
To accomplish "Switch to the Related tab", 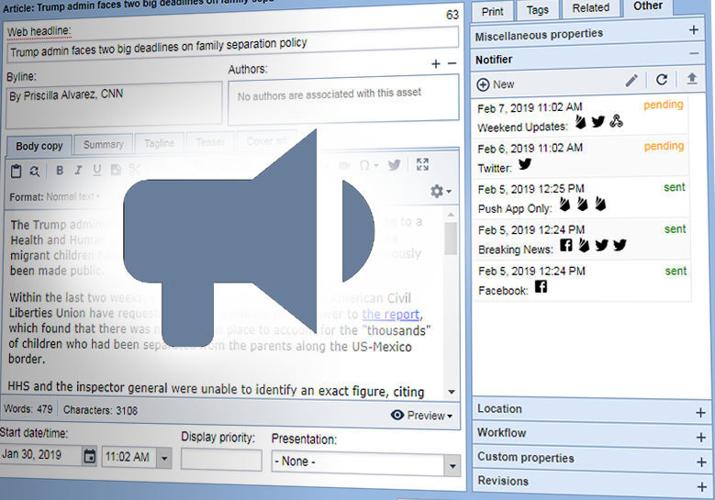I will pyautogui.click(x=591, y=8).
